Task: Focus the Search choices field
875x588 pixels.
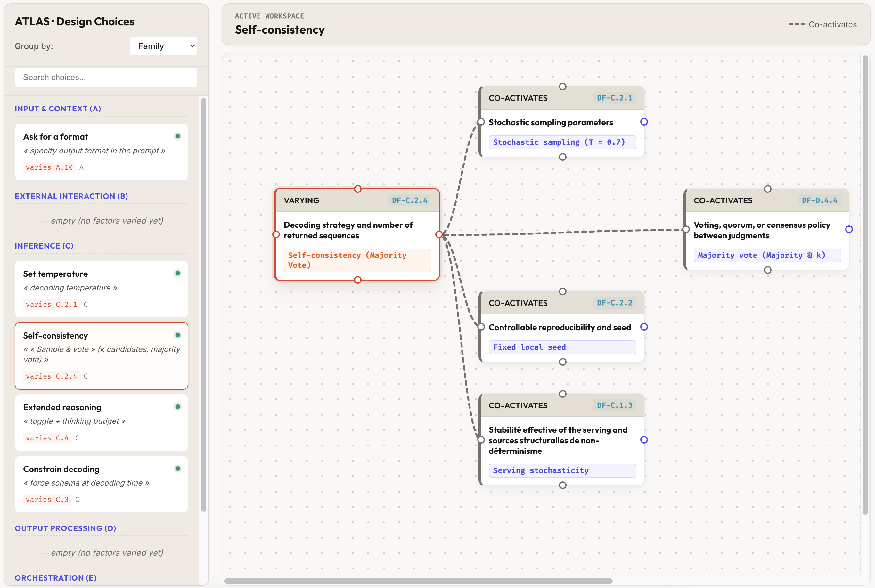Action: point(106,77)
